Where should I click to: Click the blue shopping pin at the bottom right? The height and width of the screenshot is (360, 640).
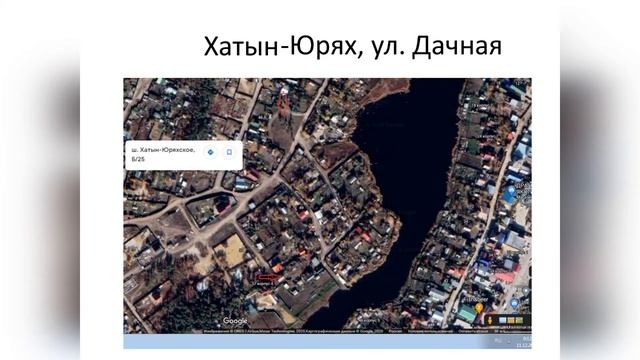pos(515,303)
